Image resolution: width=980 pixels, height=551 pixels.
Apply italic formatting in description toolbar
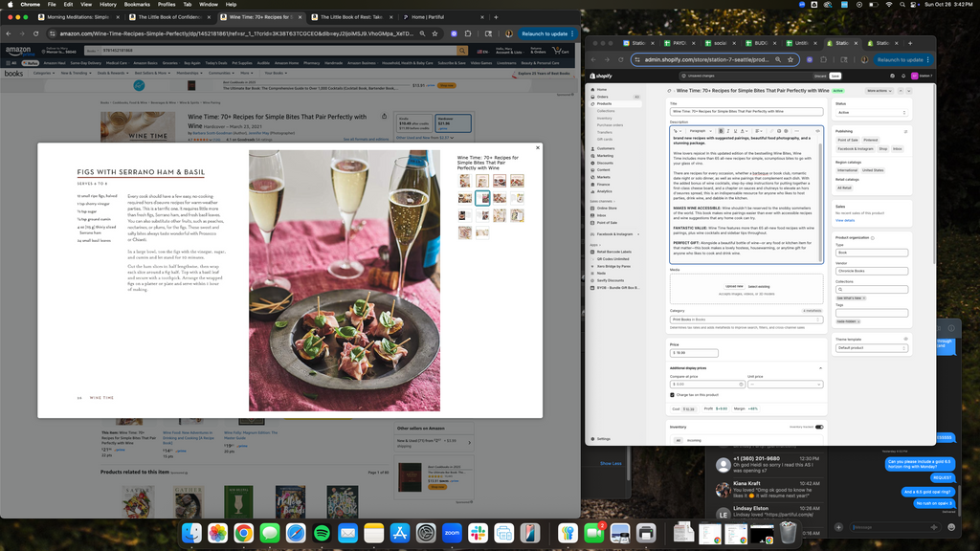click(728, 130)
